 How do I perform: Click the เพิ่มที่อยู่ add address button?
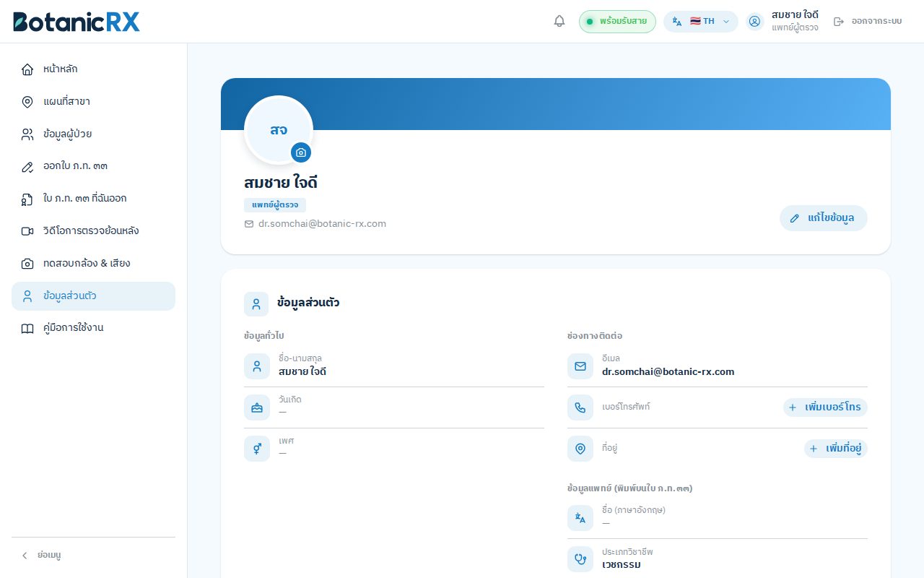tap(836, 449)
